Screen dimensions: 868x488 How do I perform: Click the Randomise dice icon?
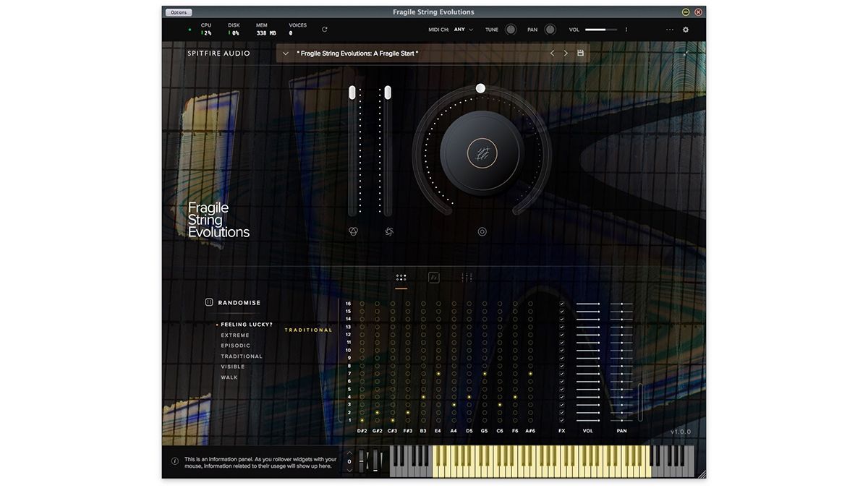(x=209, y=302)
